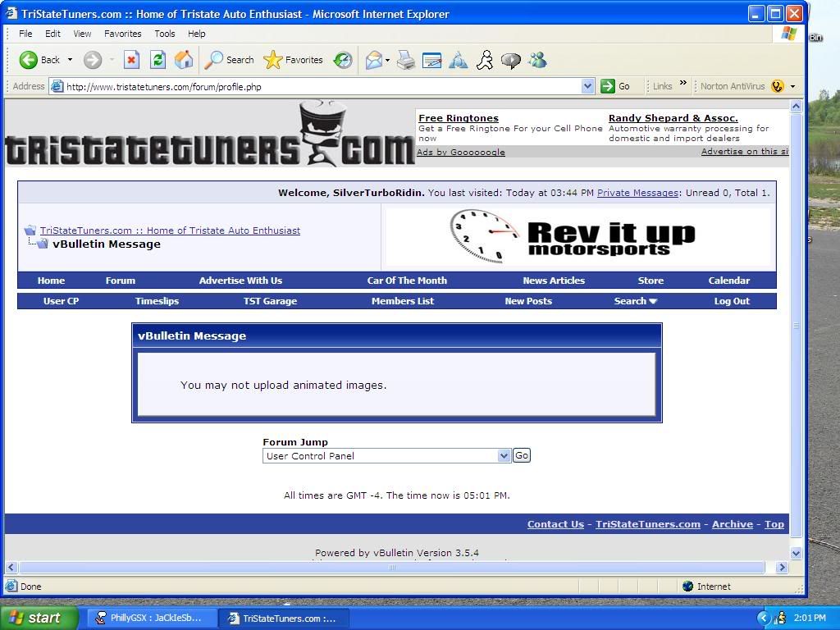
Task: Click the horizontal scrollbar right arrow
Action: (x=782, y=567)
